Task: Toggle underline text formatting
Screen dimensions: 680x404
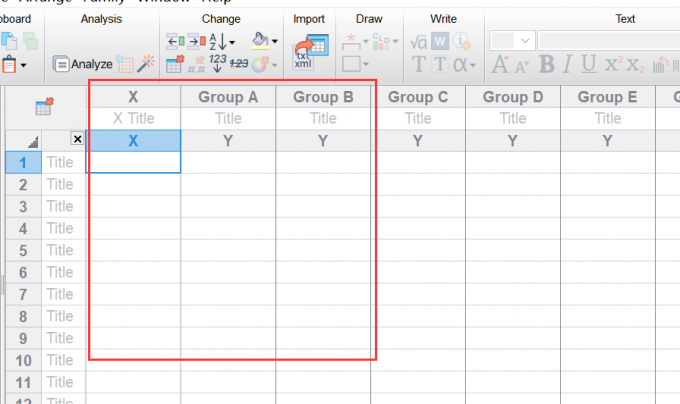Action: [588, 64]
